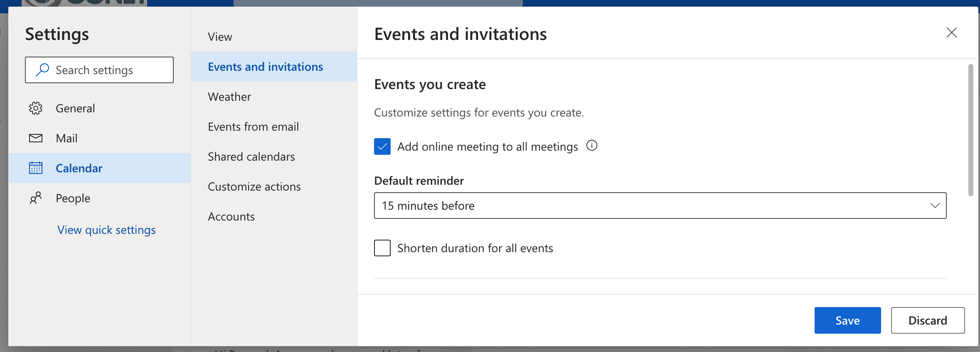Click the magnifier icon in search box
980x352 pixels.
coord(42,70)
